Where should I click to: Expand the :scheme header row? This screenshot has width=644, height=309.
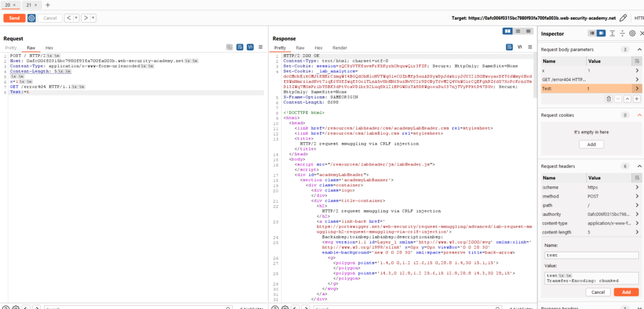tap(637, 188)
